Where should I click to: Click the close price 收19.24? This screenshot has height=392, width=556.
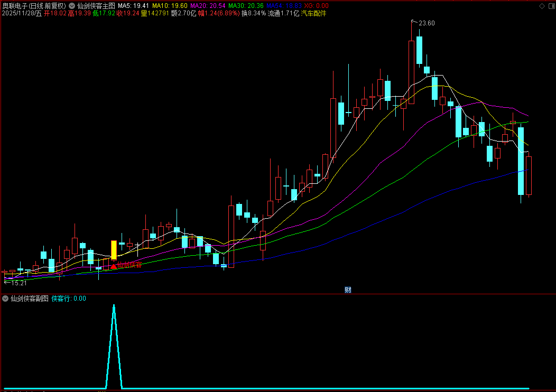[128, 13]
